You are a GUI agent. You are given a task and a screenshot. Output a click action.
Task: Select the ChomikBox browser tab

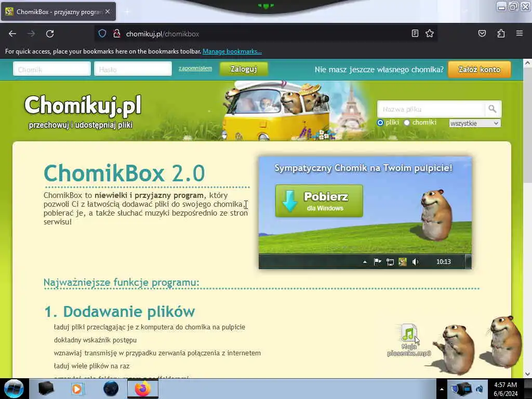58,11
